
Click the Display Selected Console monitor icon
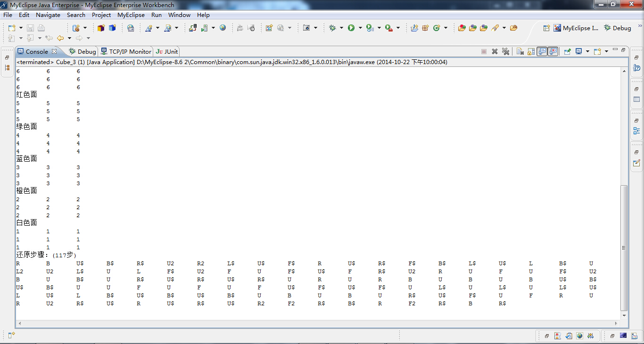pyautogui.click(x=578, y=51)
